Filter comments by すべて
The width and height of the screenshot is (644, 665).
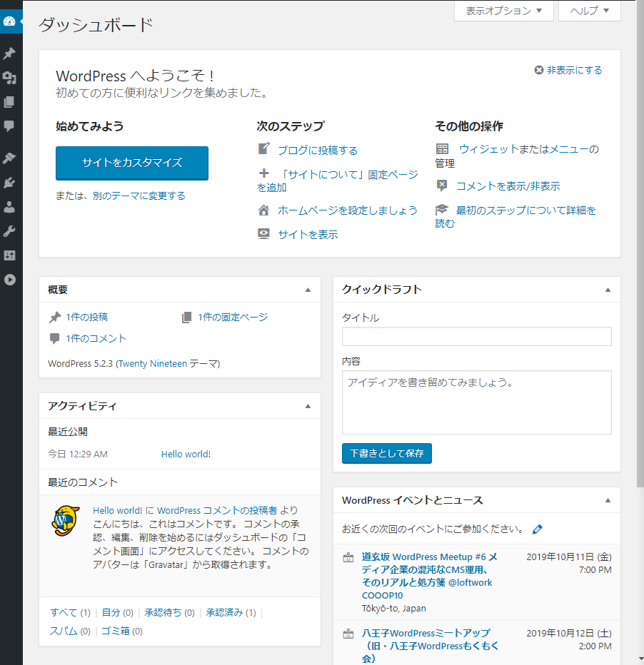click(64, 612)
